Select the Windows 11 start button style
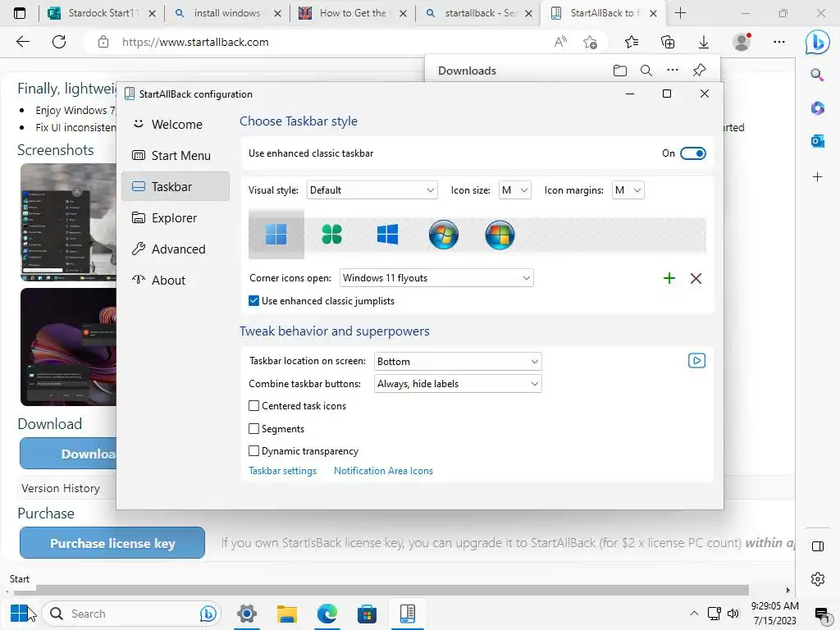Screen dimensions: 840x630 point(276,234)
